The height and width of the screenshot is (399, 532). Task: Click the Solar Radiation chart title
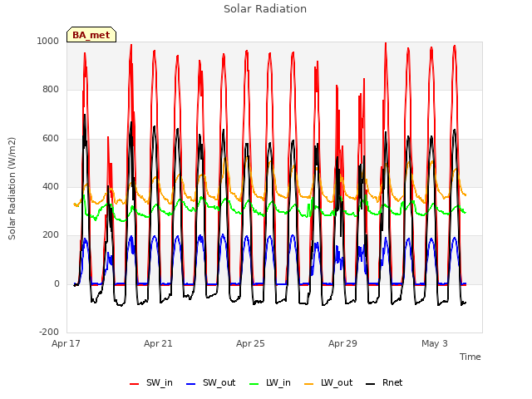point(265,9)
